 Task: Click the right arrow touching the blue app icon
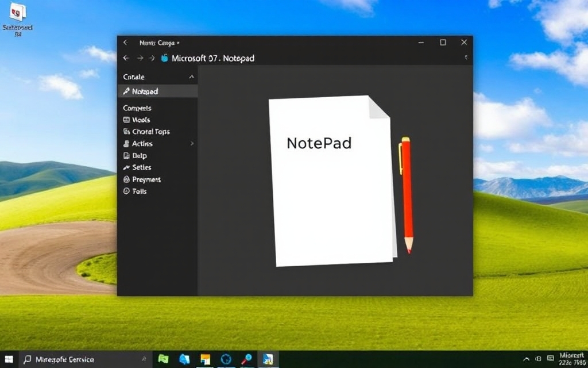pos(152,58)
